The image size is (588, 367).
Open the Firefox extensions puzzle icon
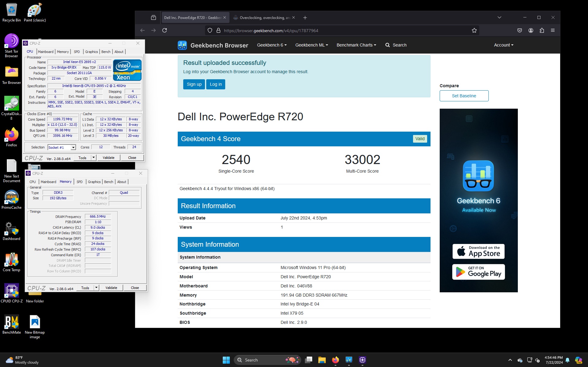542,30
